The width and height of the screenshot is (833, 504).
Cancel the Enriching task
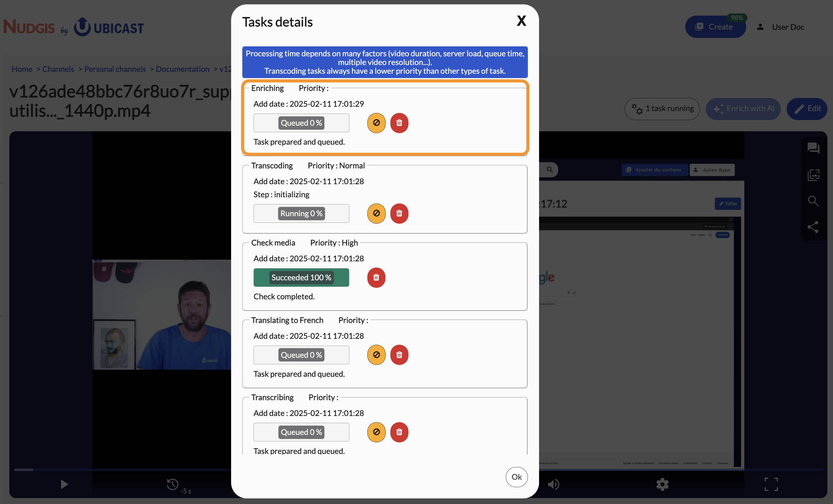[376, 123]
